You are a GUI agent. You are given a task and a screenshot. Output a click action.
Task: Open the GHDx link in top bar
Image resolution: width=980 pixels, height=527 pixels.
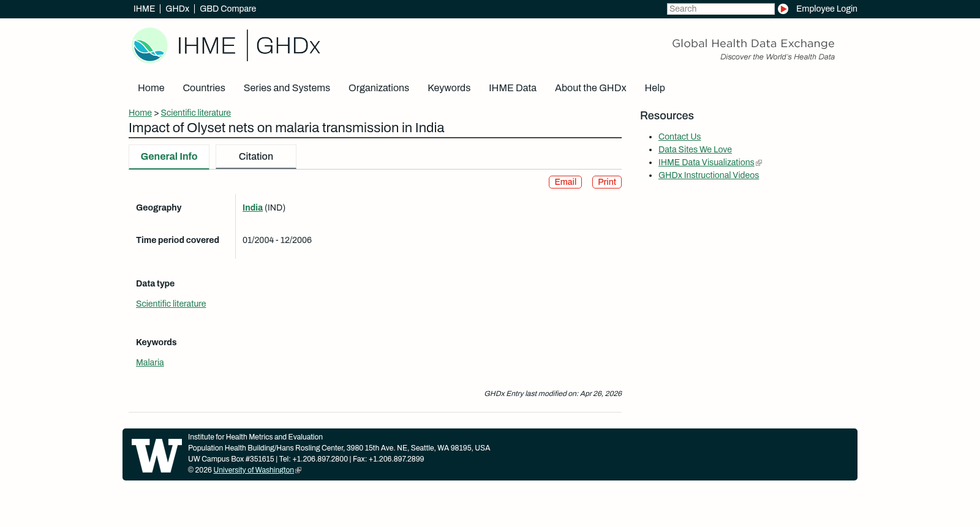click(x=177, y=9)
